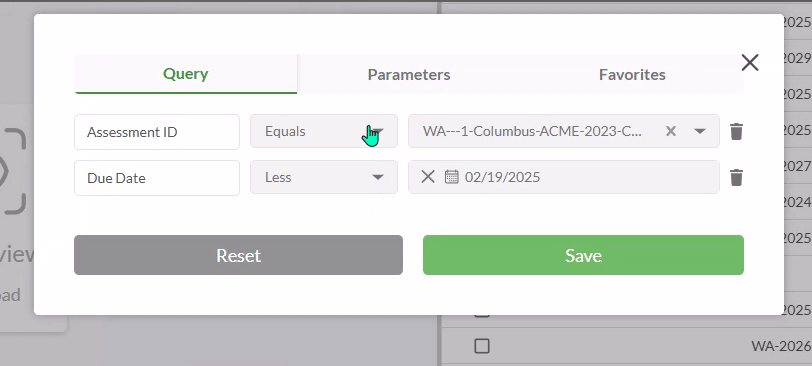Image resolution: width=812 pixels, height=366 pixels.
Task: Click the WA---1-Columbus-ACME-2023 value text
Action: 532,131
